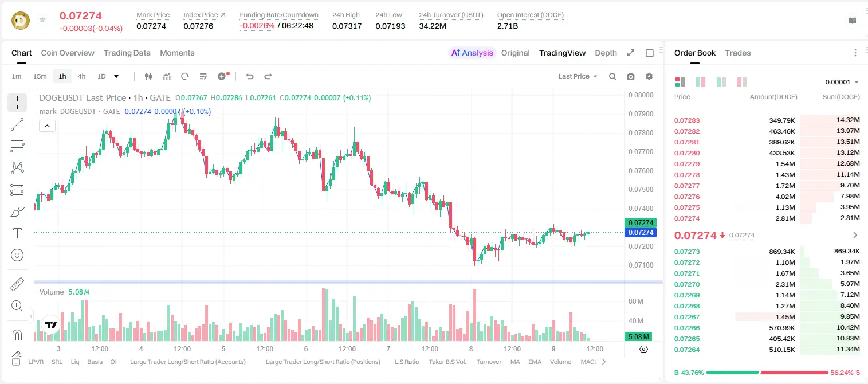Image resolution: width=868 pixels, height=384 pixels.
Task: Click the undo arrow in chart toolbar
Action: 250,76
